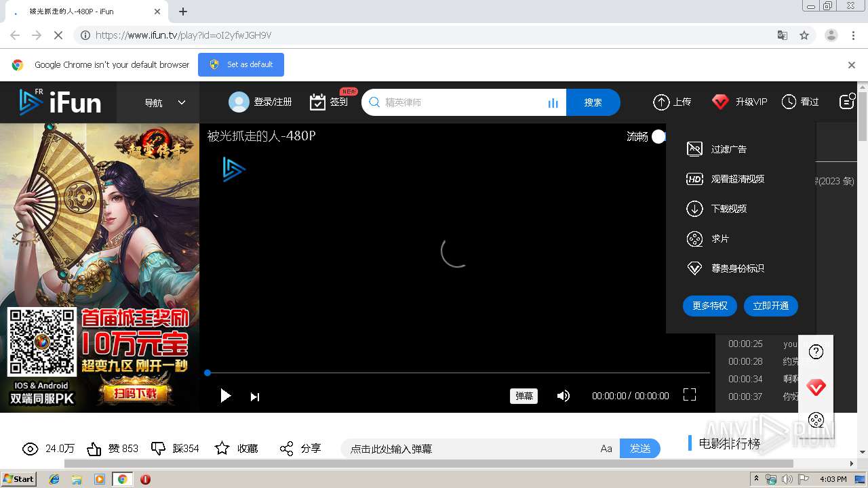Open 升级VIP diamond icon
The width and height of the screenshot is (868, 488).
click(720, 102)
